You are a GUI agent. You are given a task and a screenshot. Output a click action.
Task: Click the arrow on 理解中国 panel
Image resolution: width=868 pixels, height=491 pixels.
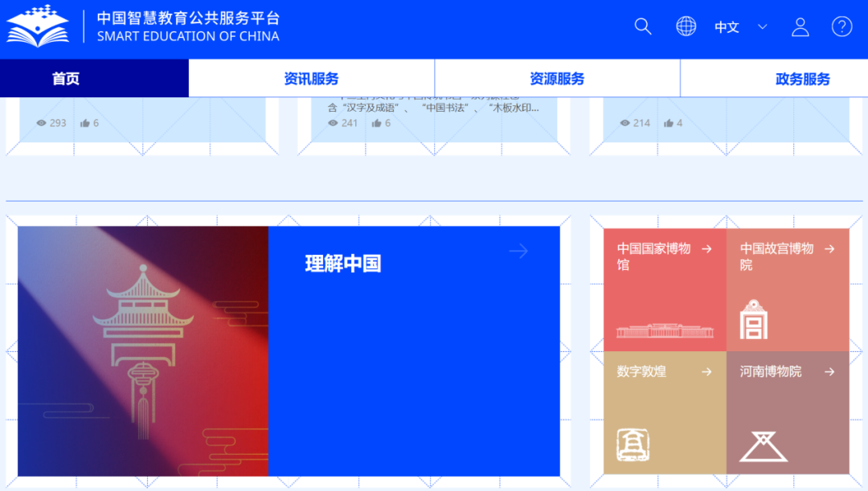point(518,252)
